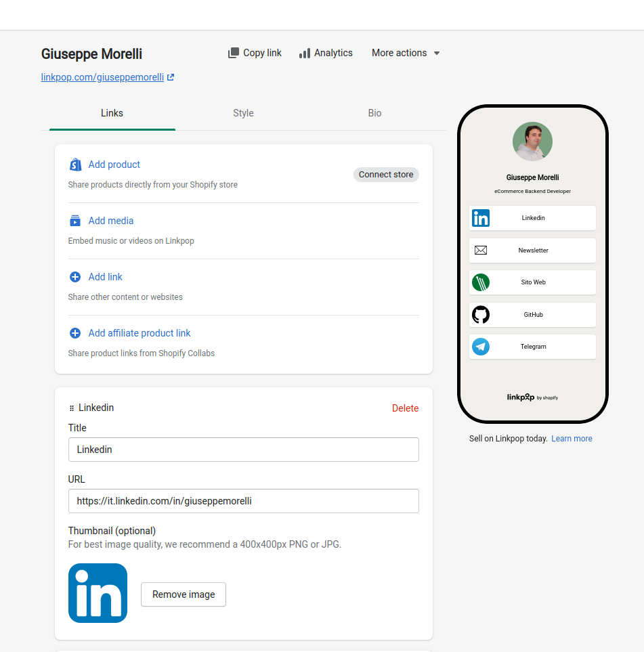Open the More actions dropdown
Screen dimensions: 644x652
pos(406,53)
